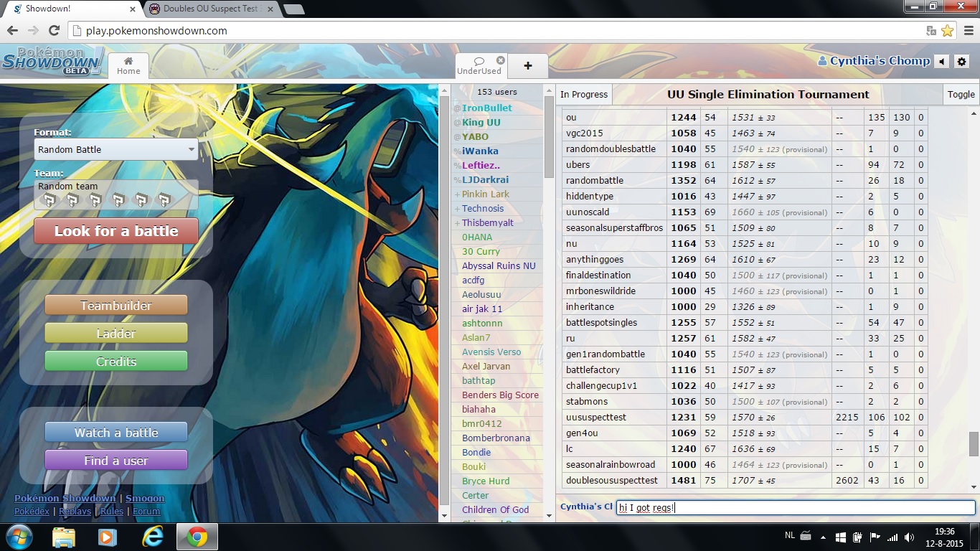
Task: Click into the chat message input field
Action: click(x=795, y=507)
